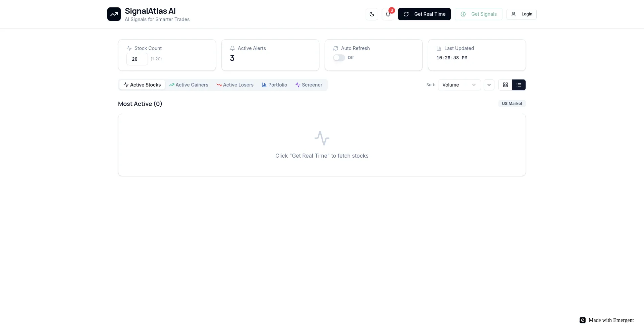Viewport: 644px width, 333px height.
Task: Click the brain icon on Get Signals
Action: [x=463, y=14]
